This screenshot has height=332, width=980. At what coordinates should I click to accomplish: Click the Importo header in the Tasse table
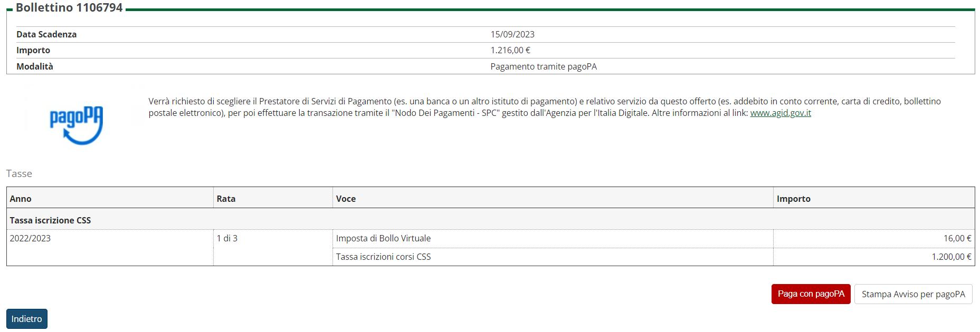point(793,199)
